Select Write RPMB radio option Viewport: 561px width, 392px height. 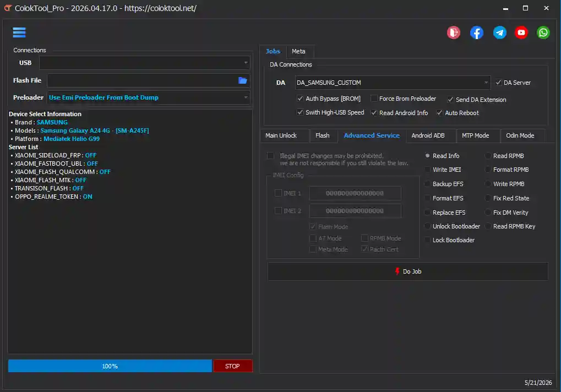click(x=488, y=184)
